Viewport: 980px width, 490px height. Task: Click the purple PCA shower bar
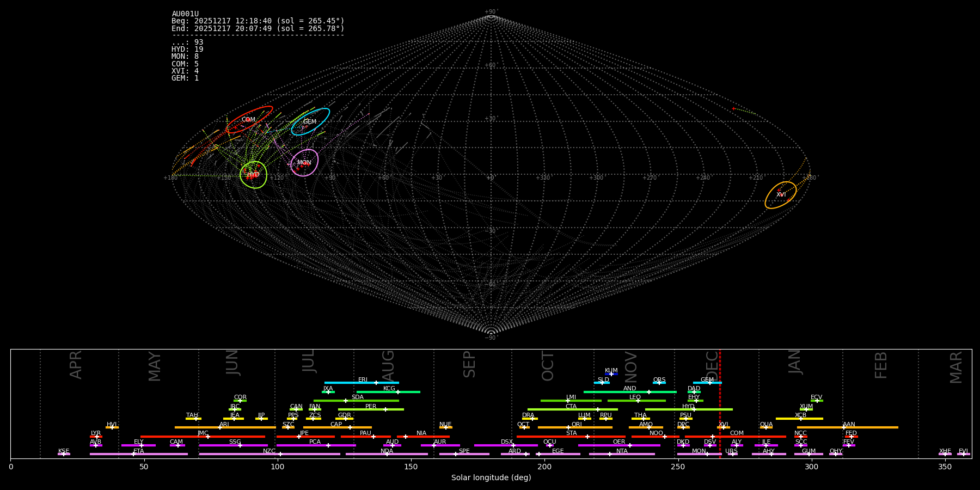point(316,445)
